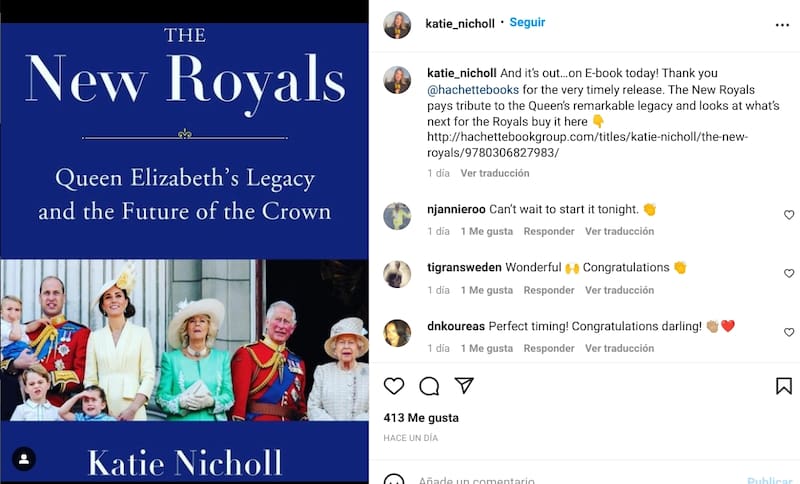View the 413 Me gusta likes list
The height and width of the screenshot is (484, 800).
tap(421, 417)
